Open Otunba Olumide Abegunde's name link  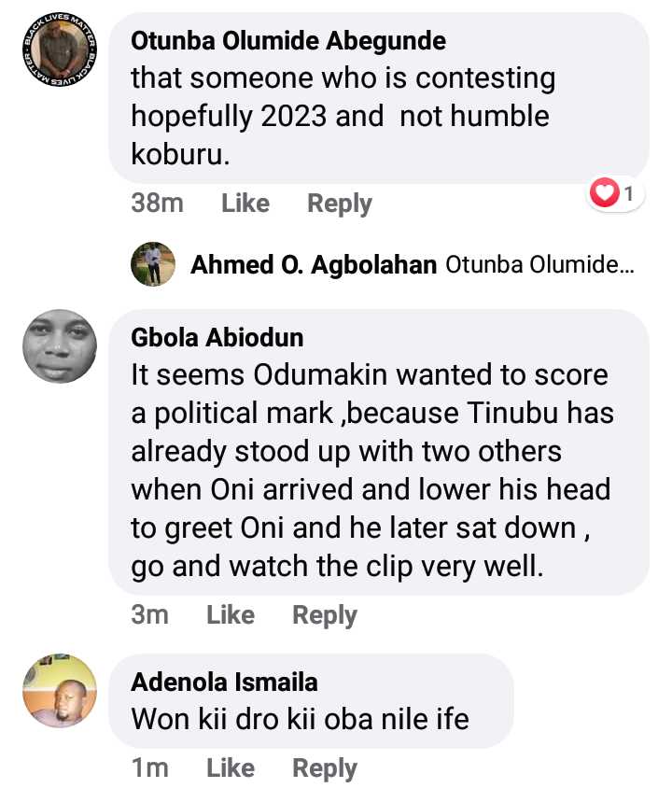[288, 41]
